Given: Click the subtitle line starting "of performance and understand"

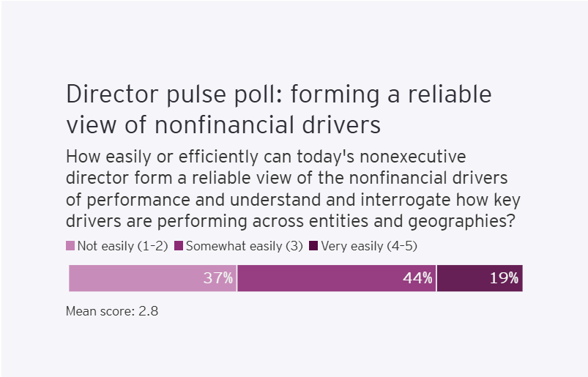Looking at the screenshot, I should 293,200.
